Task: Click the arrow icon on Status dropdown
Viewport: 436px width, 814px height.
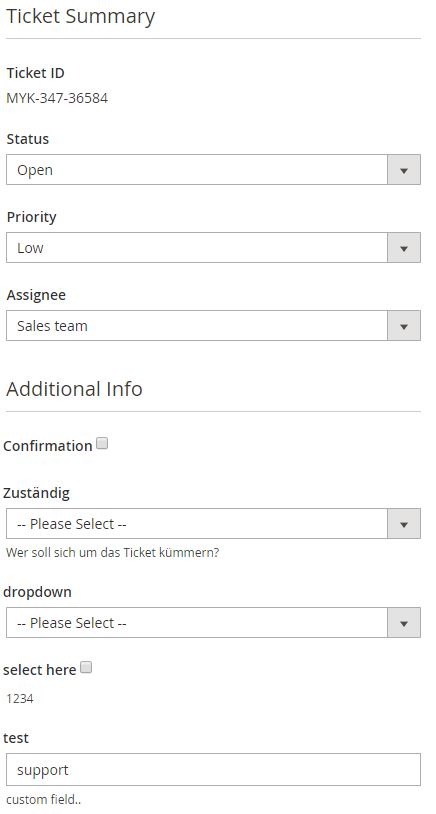Action: [404, 170]
